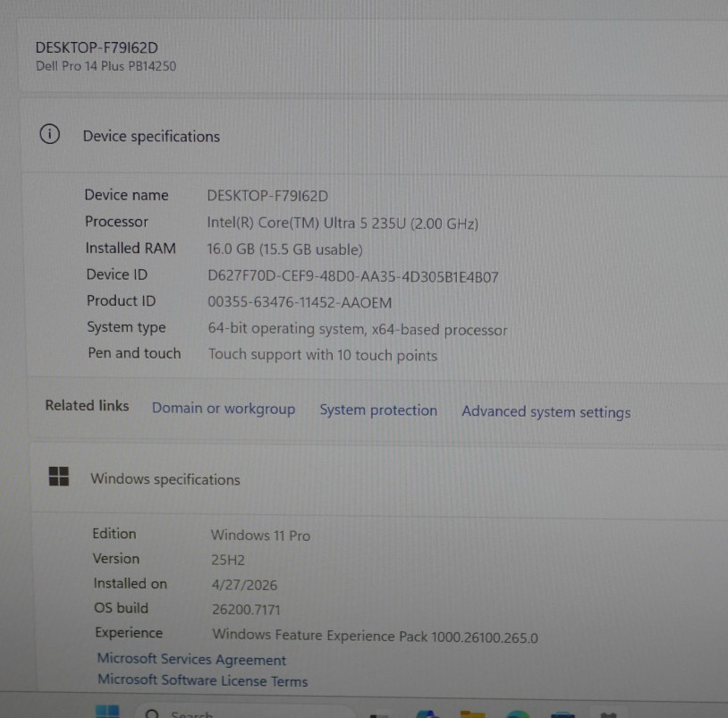This screenshot has height=718, width=728.
Task: Select the OS build value 26200.7171
Action: [246, 610]
